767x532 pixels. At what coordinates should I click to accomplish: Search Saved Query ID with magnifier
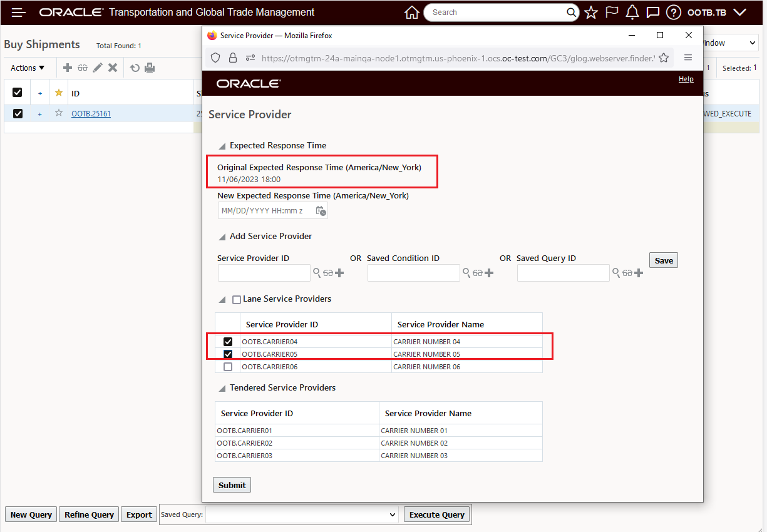coord(616,273)
